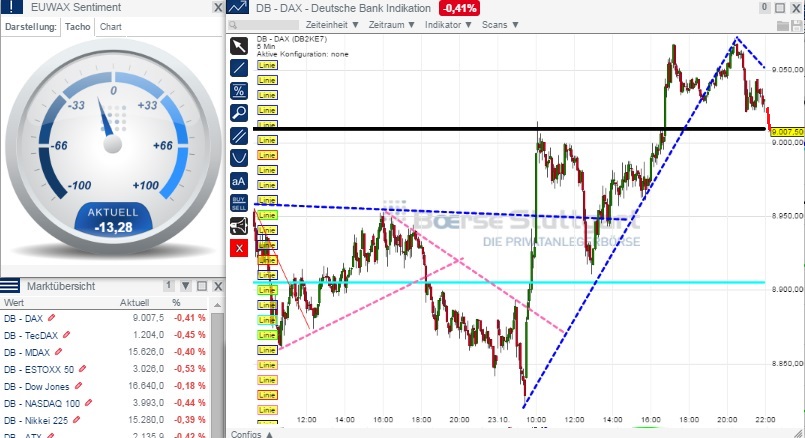Open the DB - DAX row

coord(105,318)
